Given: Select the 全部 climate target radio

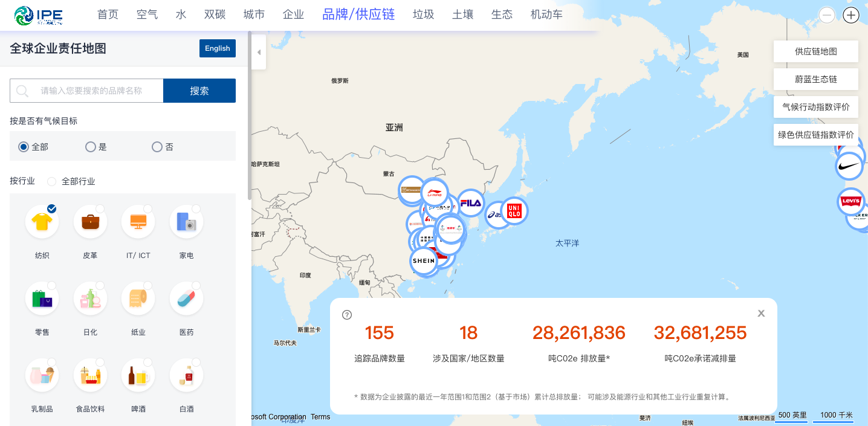Looking at the screenshot, I should pos(24,147).
